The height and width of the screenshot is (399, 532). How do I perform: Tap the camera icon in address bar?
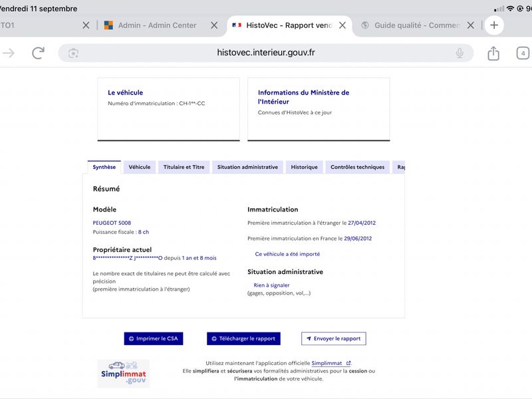(x=73, y=53)
